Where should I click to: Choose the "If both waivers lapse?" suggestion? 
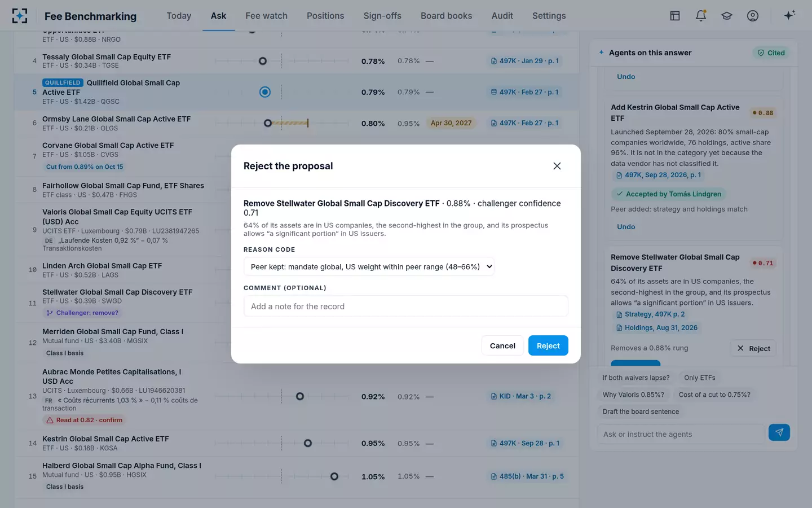click(636, 378)
